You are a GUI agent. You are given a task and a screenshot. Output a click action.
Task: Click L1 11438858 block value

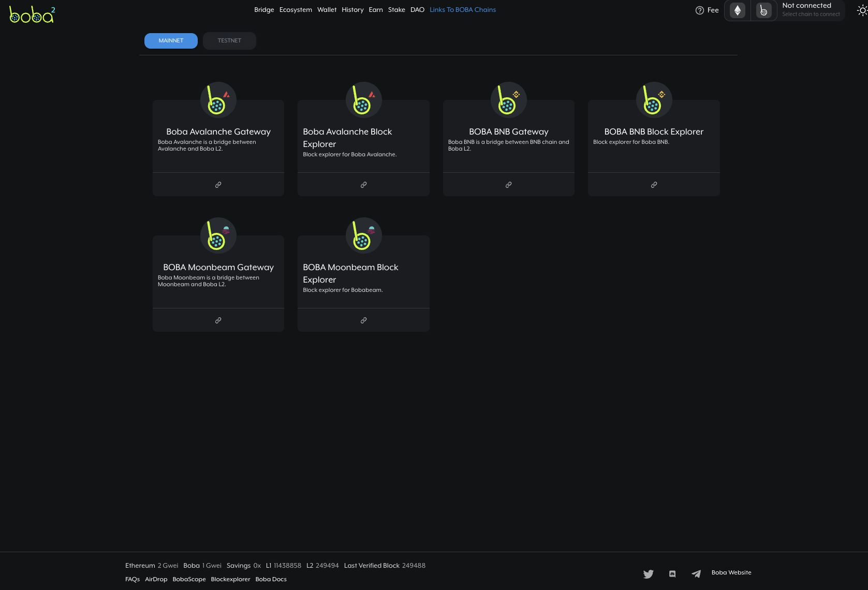coord(284,566)
